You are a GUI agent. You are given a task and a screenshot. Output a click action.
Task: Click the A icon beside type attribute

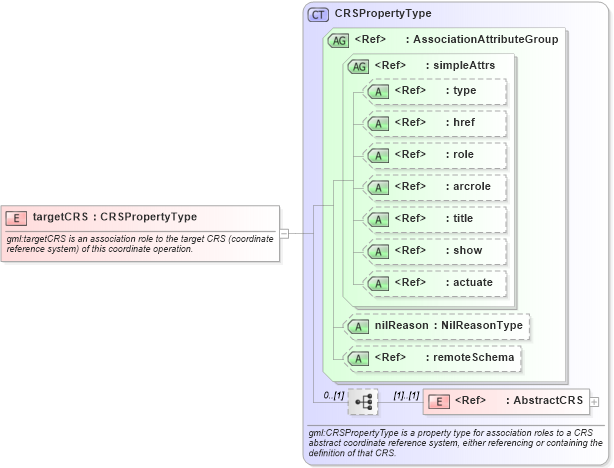(378, 92)
